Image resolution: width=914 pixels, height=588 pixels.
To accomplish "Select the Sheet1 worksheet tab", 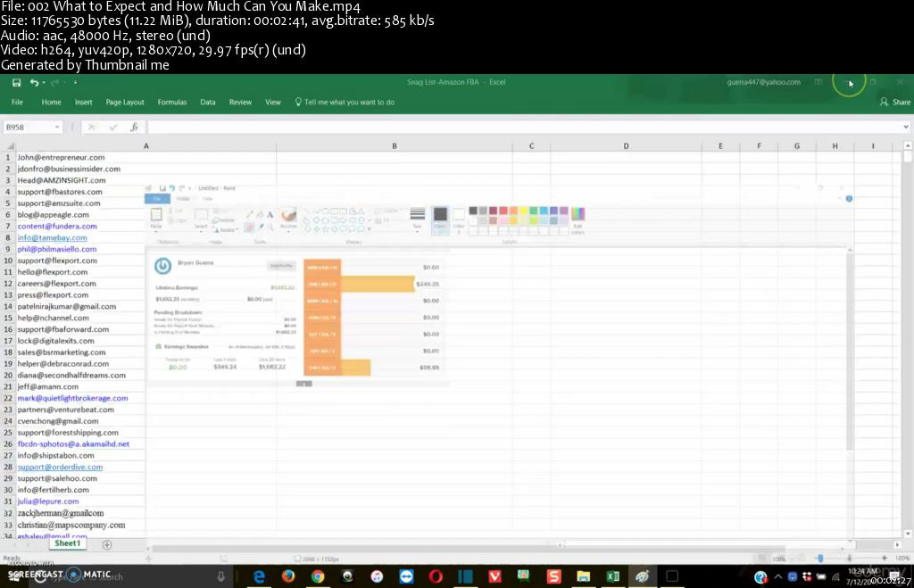I will pyautogui.click(x=68, y=543).
